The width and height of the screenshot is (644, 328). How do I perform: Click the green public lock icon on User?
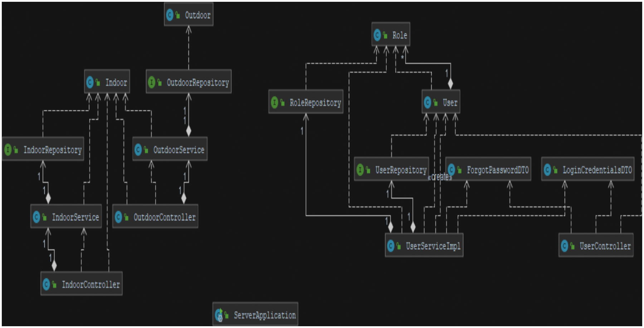pos(435,103)
